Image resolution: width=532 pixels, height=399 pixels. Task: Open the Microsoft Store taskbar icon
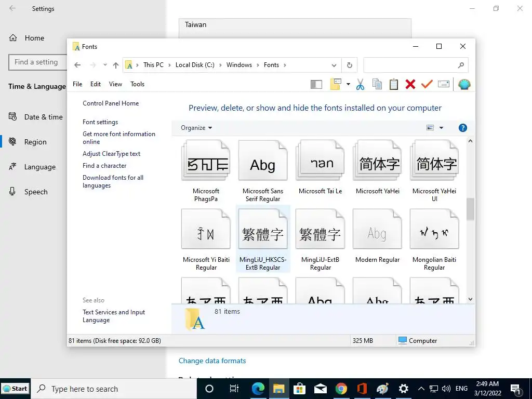pos(299,389)
